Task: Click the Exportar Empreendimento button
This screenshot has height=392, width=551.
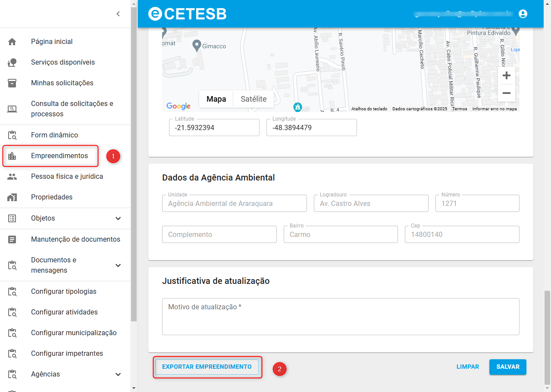Action: (207, 367)
